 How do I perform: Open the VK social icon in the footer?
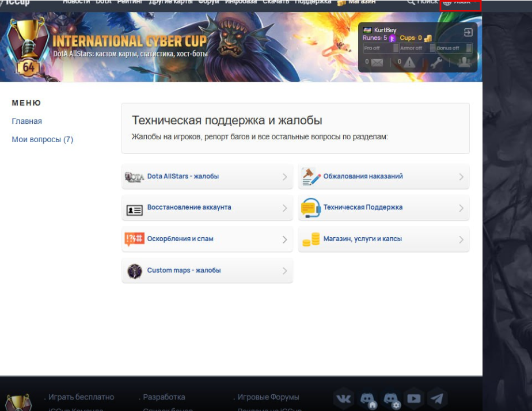343,398
